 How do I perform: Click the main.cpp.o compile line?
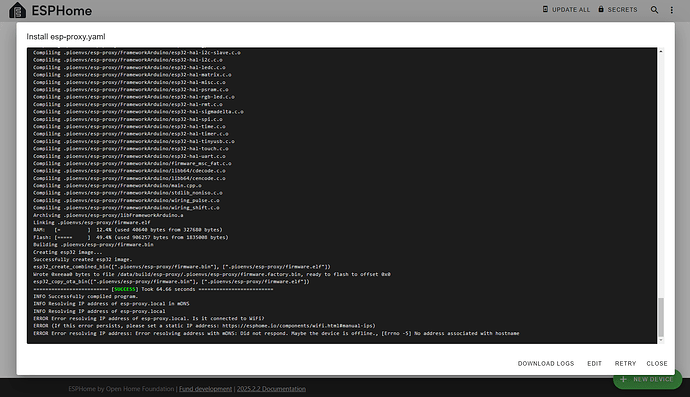point(117,185)
